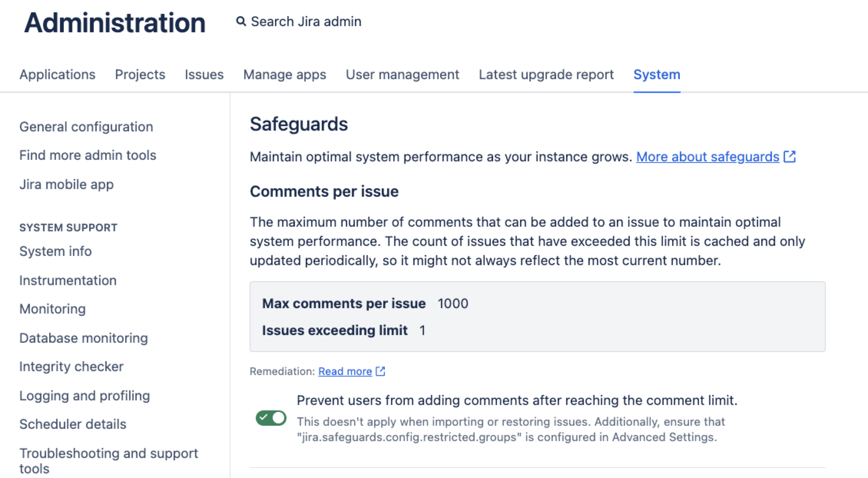Open the Integrity checker

pyautogui.click(x=71, y=367)
